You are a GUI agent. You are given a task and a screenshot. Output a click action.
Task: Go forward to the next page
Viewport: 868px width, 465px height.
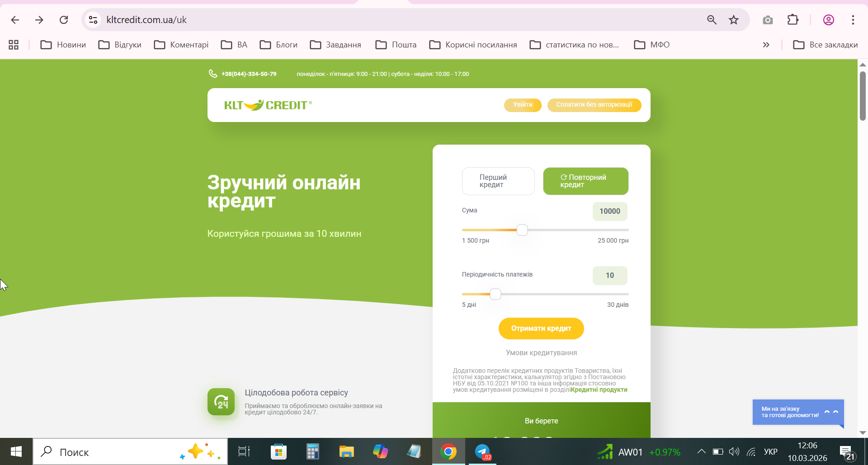(x=39, y=20)
